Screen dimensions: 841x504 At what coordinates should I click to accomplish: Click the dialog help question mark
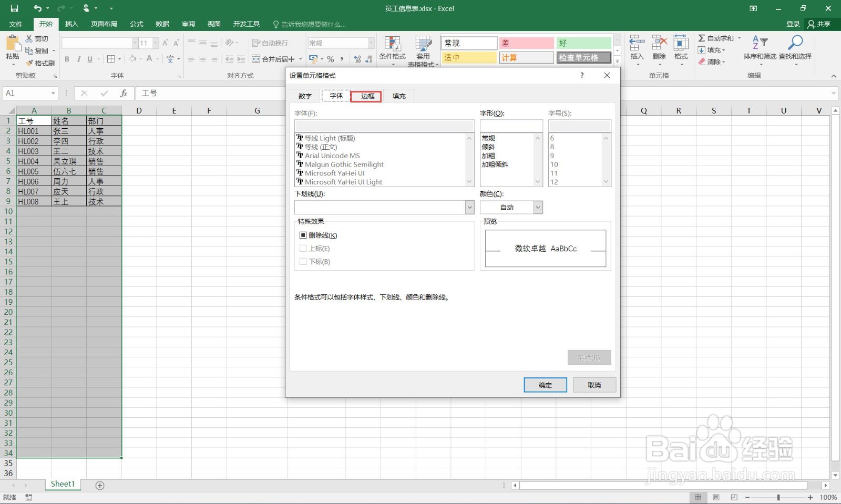coord(582,76)
